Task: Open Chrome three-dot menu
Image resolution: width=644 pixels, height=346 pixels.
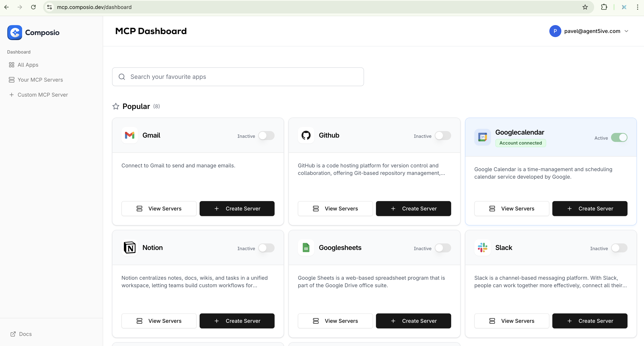Action: click(x=637, y=7)
